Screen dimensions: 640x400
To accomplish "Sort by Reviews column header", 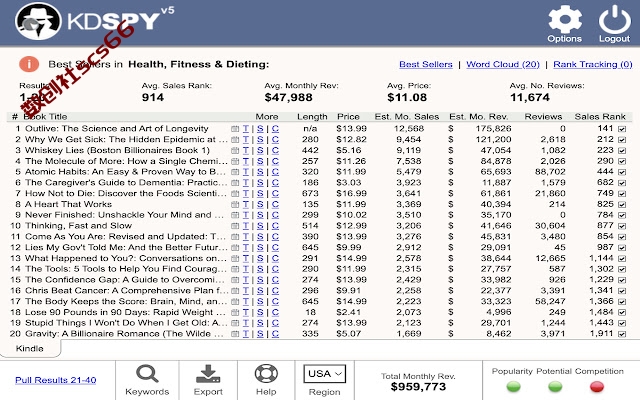I will point(543,117).
